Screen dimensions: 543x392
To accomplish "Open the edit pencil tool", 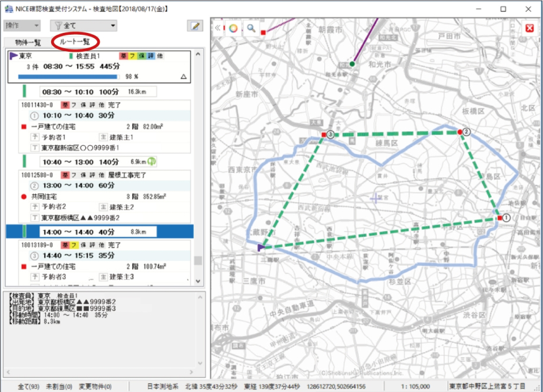I will click(195, 26).
